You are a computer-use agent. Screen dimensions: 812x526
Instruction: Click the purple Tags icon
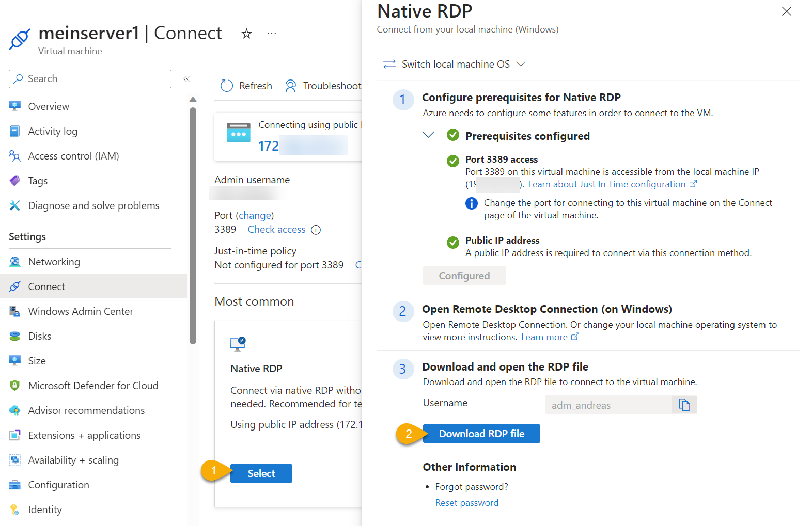click(15, 181)
